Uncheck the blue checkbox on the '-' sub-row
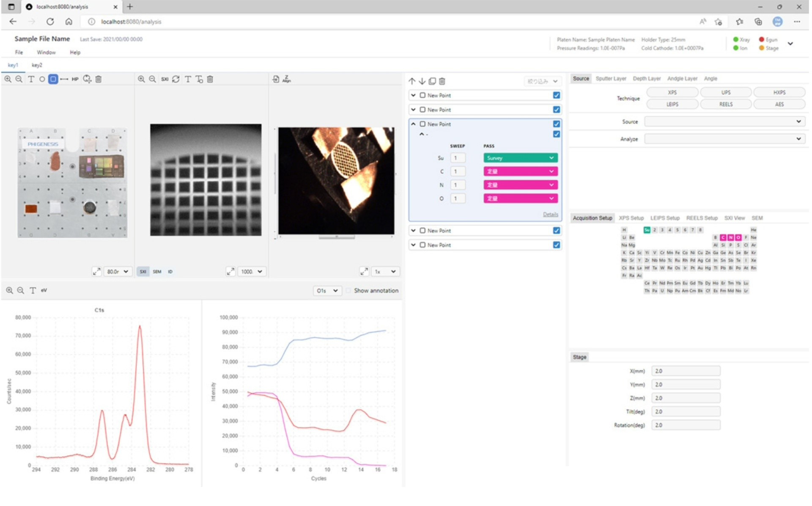The image size is (812, 506). tap(557, 134)
